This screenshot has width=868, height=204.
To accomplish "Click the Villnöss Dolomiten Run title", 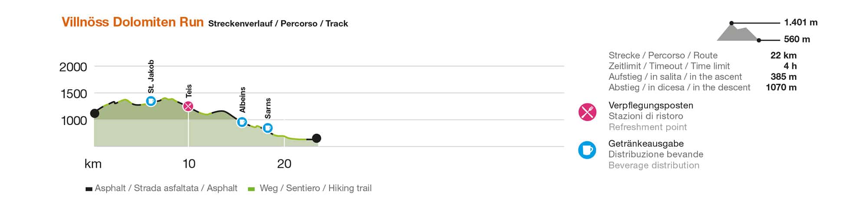I will click(132, 22).
